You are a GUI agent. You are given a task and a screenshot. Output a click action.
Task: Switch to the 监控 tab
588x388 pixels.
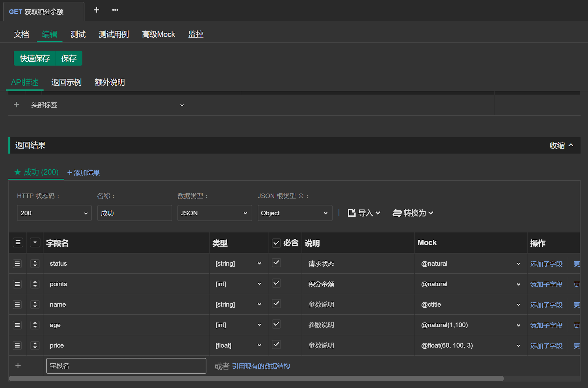[196, 34]
